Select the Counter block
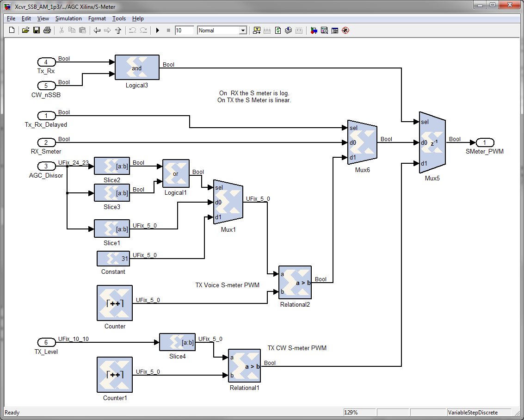 tap(114, 303)
